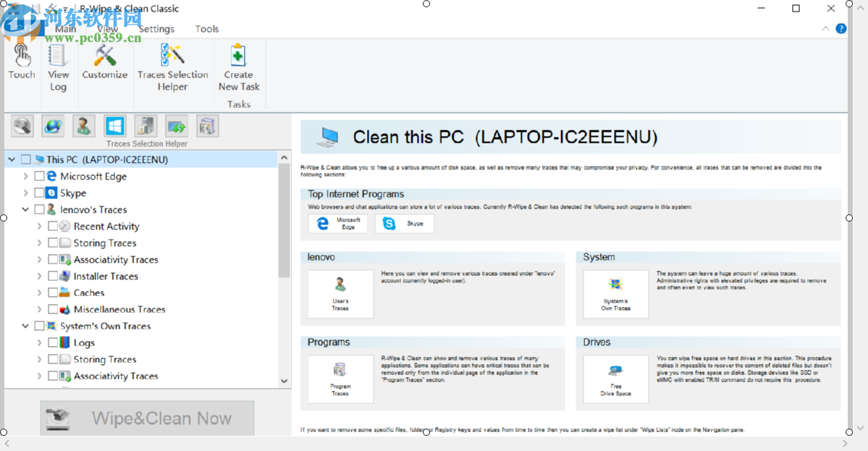Select the computer tower helper icon
This screenshot has width=868, height=451.
[146, 126]
